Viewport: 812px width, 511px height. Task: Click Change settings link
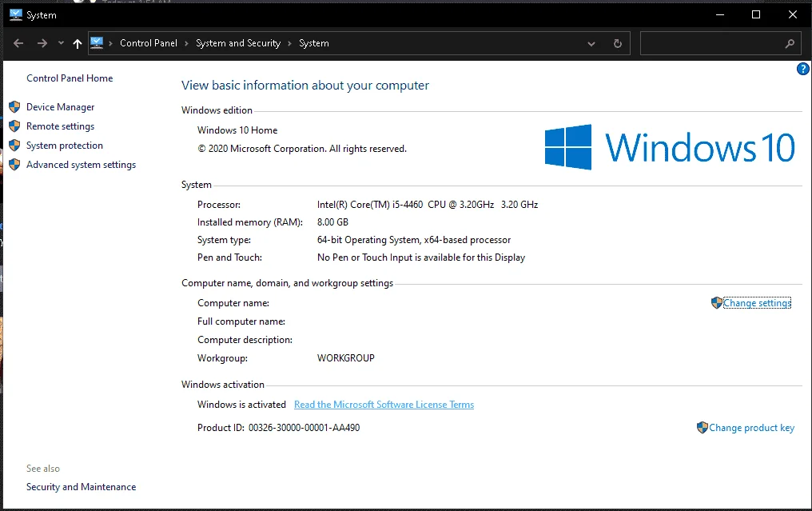coord(757,303)
